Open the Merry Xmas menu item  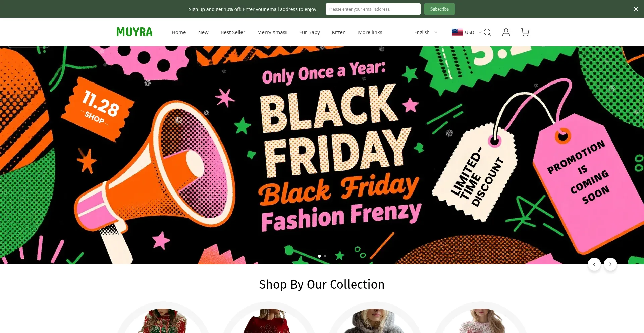[x=272, y=32]
